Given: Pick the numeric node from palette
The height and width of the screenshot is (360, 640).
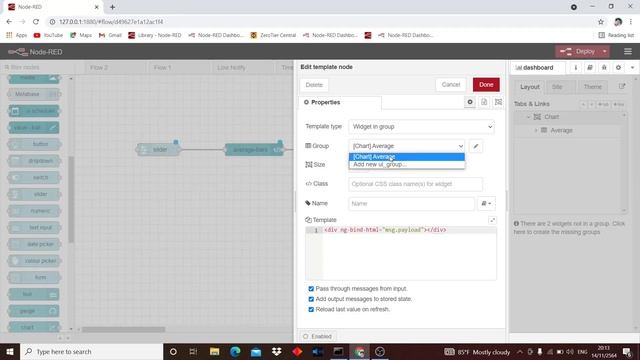Looking at the screenshot, I should coord(34,211).
